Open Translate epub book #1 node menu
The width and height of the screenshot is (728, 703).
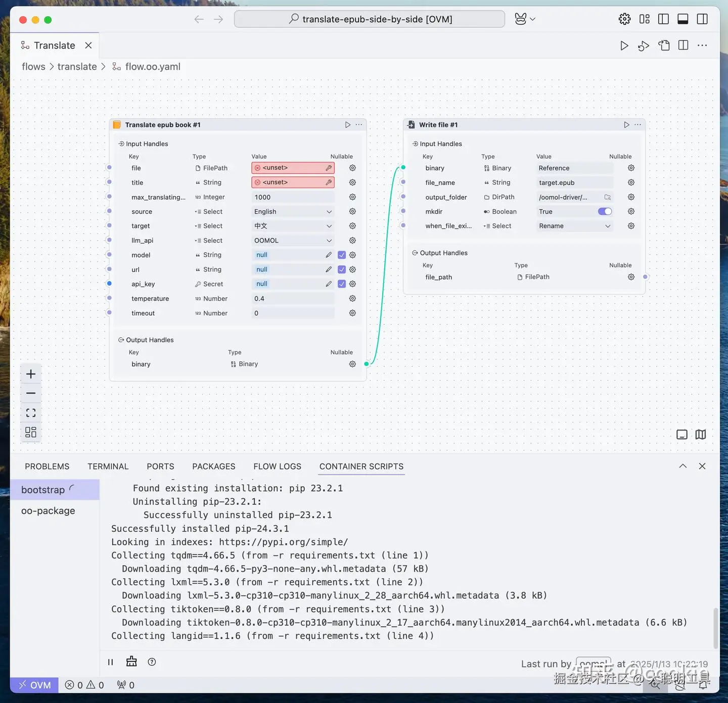[359, 125]
